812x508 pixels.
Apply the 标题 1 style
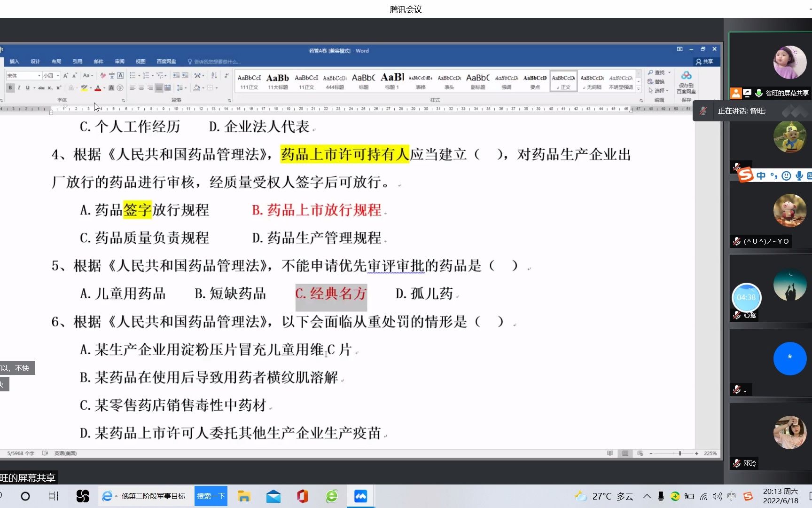coord(392,81)
